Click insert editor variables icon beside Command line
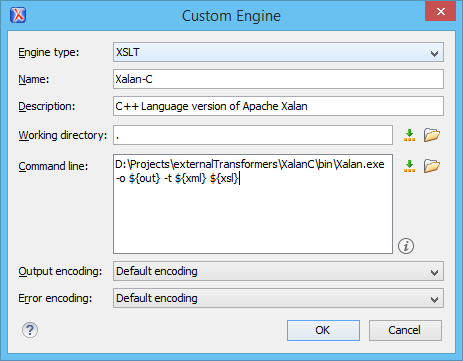Screen dimensions: 463x361 click(409, 166)
